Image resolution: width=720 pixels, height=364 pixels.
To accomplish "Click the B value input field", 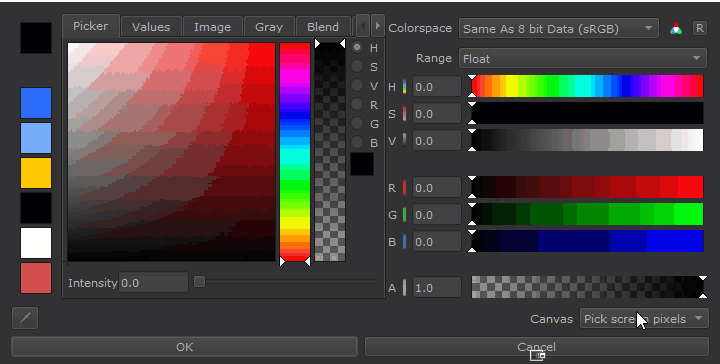I will point(437,242).
